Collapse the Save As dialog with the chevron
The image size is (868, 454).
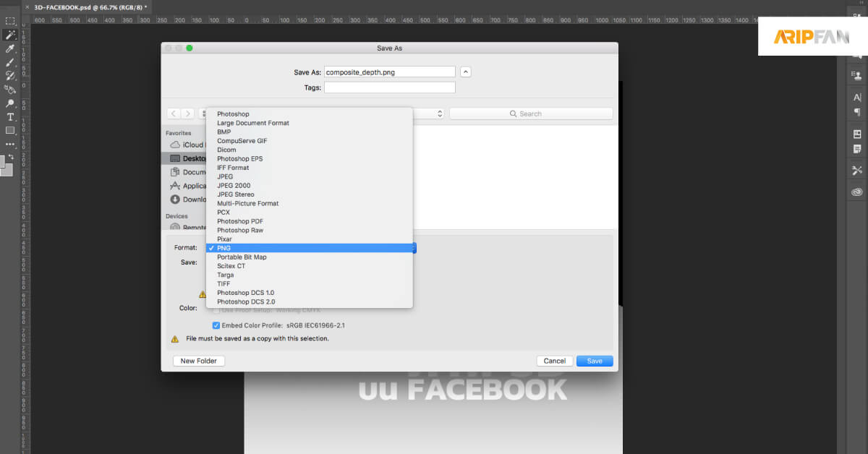[x=466, y=72]
